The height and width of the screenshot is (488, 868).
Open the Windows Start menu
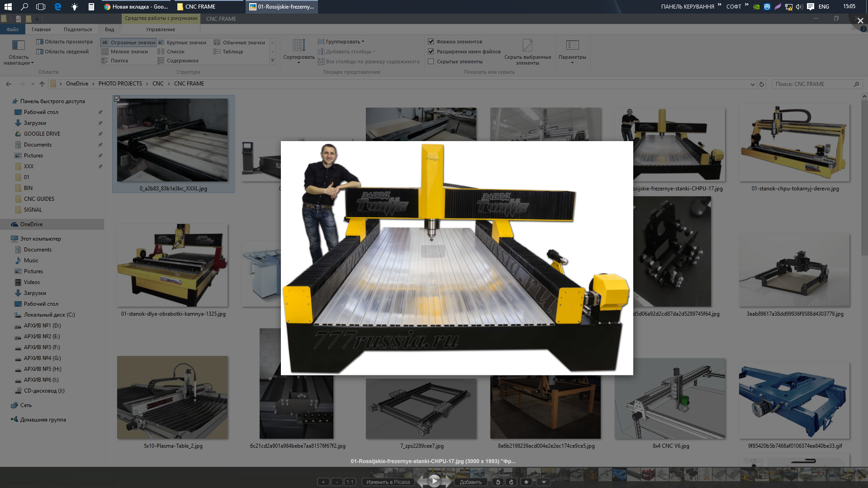click(8, 6)
